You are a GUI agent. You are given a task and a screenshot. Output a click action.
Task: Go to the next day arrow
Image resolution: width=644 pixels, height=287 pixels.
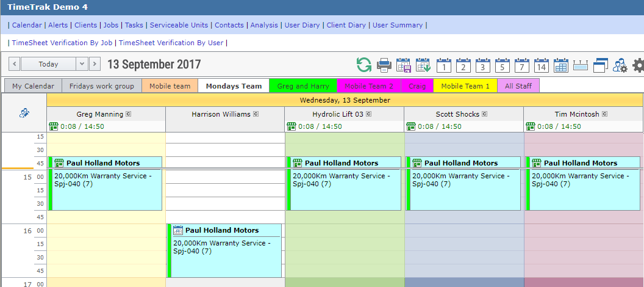[x=95, y=64]
